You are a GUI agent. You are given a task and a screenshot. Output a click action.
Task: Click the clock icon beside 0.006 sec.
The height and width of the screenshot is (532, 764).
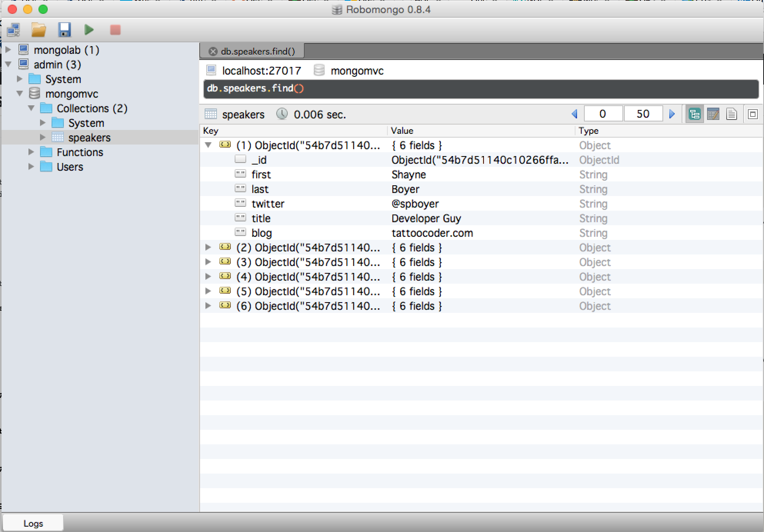pos(282,114)
